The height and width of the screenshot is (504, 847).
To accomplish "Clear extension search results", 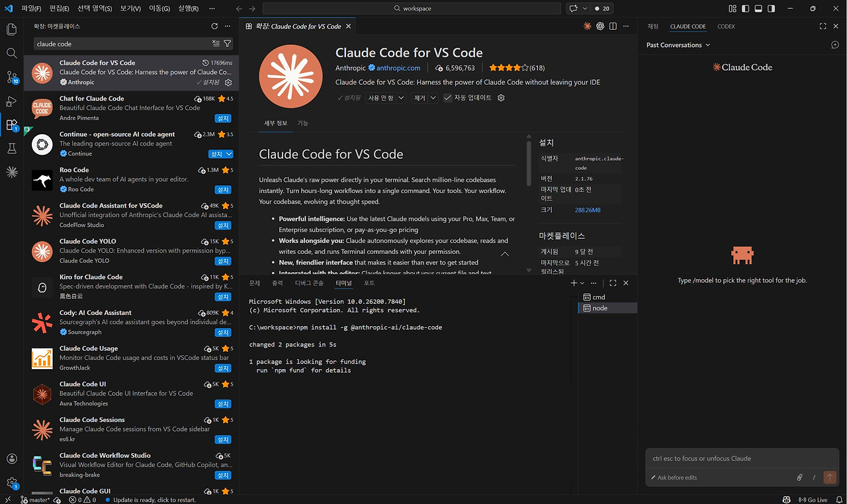I will coord(216,44).
